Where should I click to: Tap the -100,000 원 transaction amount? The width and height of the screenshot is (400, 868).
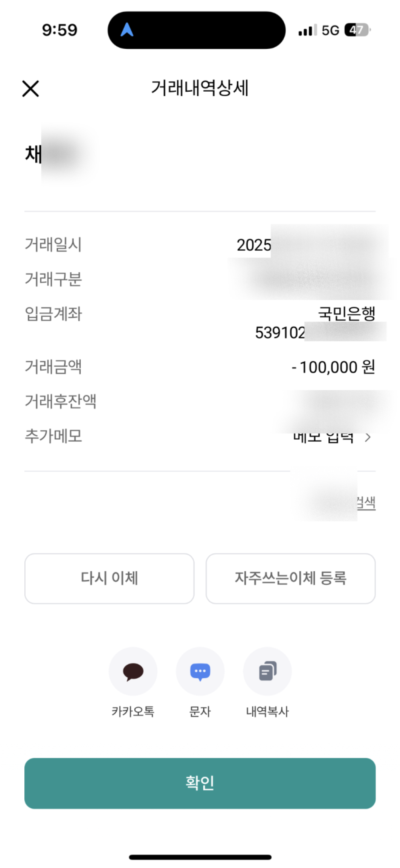click(333, 367)
